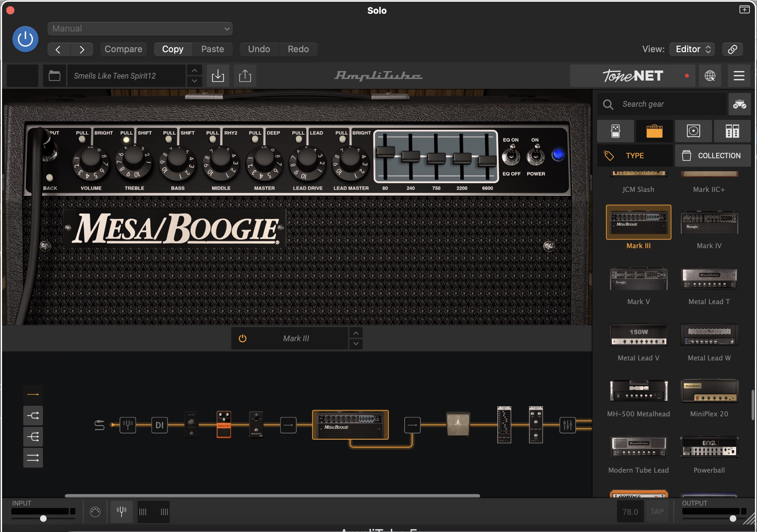Select the dual parallel chain routing icon
The image size is (757, 532).
(33, 458)
